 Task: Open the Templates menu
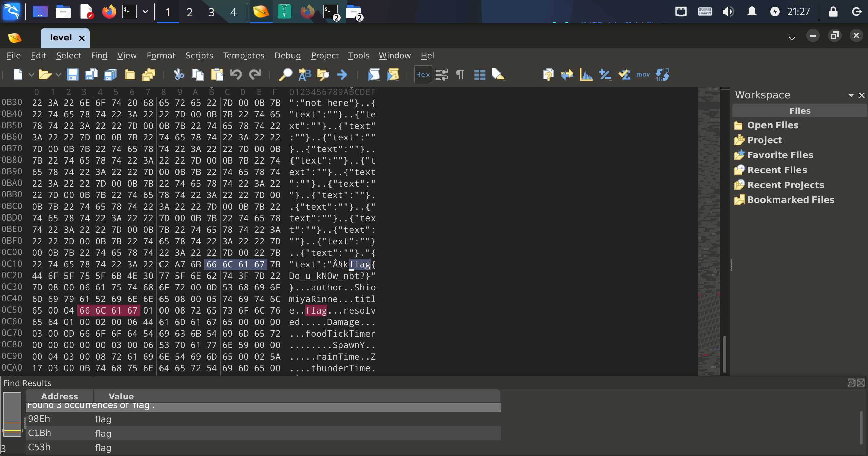click(243, 55)
